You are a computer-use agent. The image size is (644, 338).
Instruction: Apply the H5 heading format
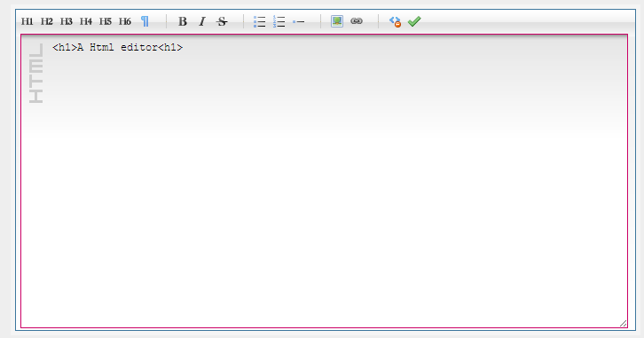106,21
